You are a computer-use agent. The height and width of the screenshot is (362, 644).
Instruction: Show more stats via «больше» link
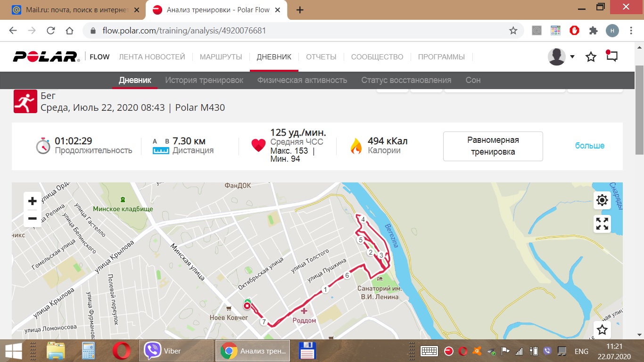[589, 146]
